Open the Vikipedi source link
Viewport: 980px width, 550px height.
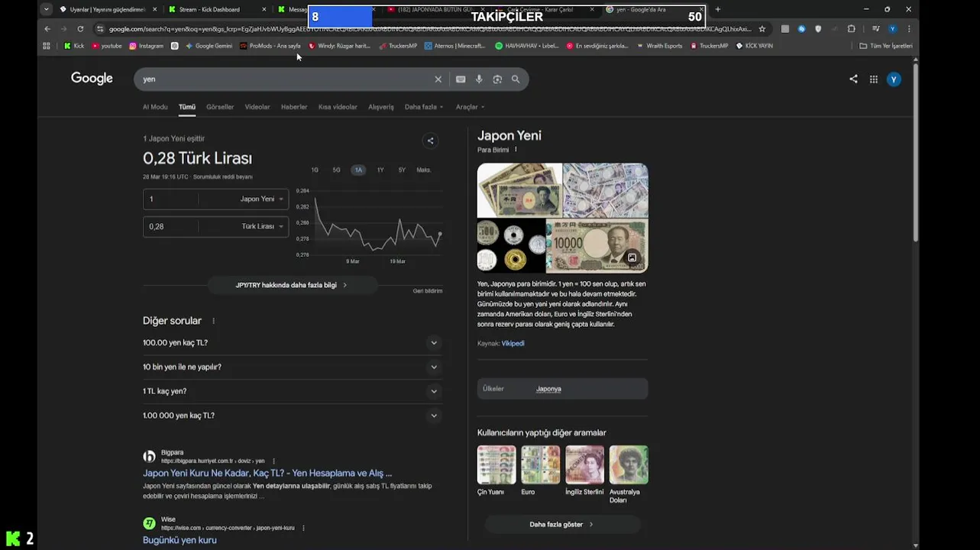point(513,344)
